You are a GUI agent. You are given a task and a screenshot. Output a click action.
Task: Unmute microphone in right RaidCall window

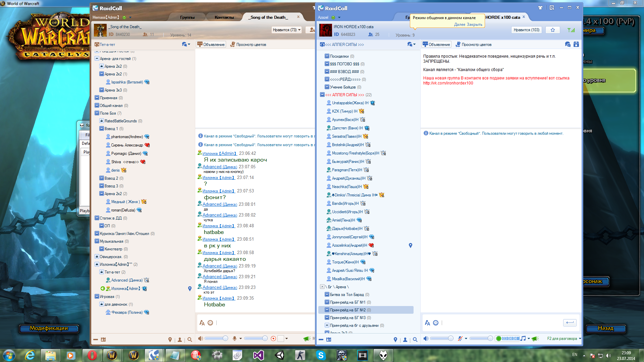coord(460,339)
